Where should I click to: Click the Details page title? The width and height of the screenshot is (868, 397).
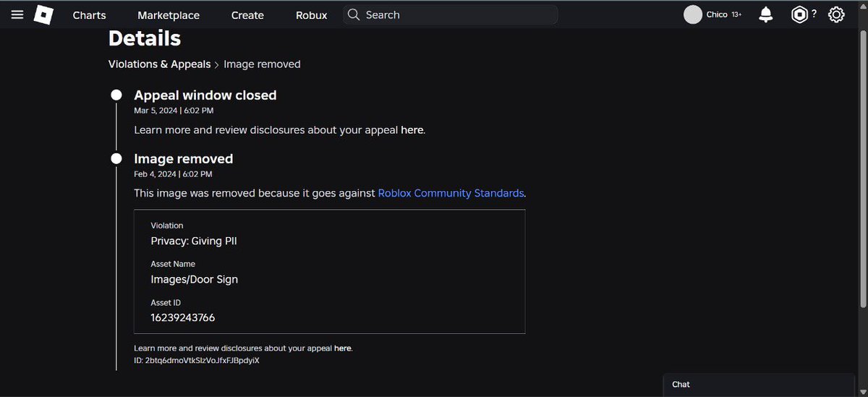tap(145, 38)
